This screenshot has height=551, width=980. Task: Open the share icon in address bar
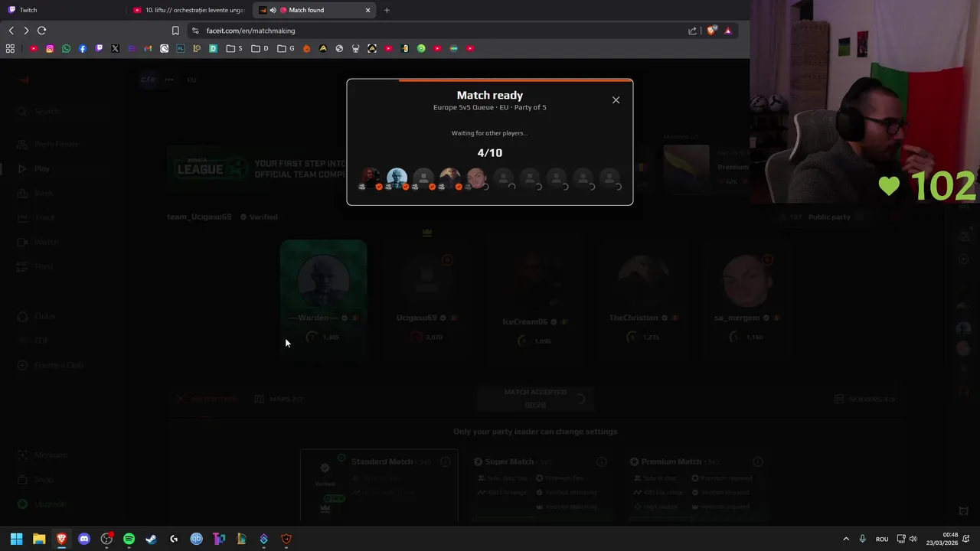(693, 31)
